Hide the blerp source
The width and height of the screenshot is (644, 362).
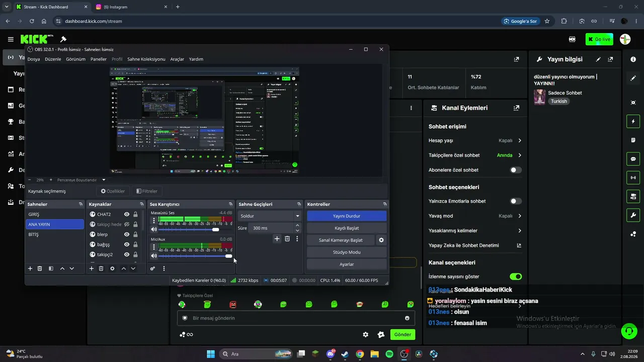[127, 234]
